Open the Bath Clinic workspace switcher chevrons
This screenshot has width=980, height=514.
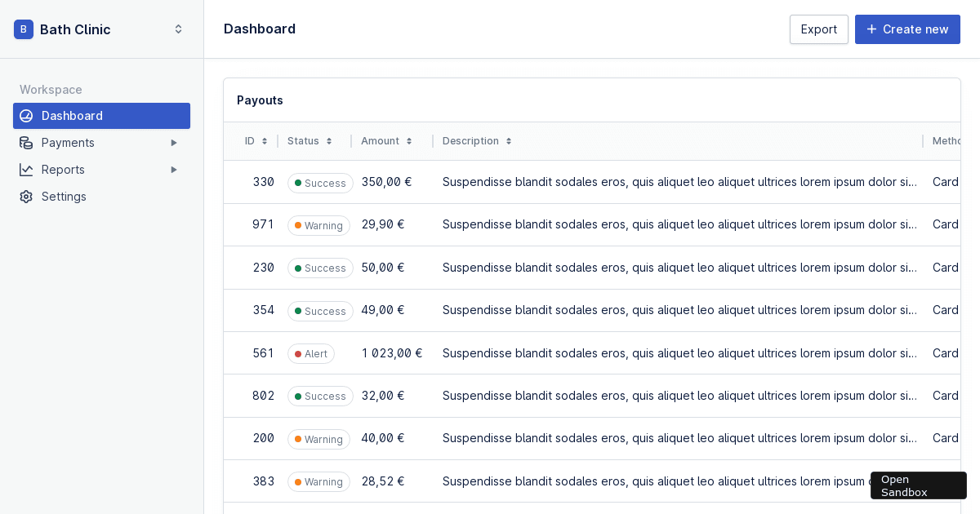click(178, 29)
